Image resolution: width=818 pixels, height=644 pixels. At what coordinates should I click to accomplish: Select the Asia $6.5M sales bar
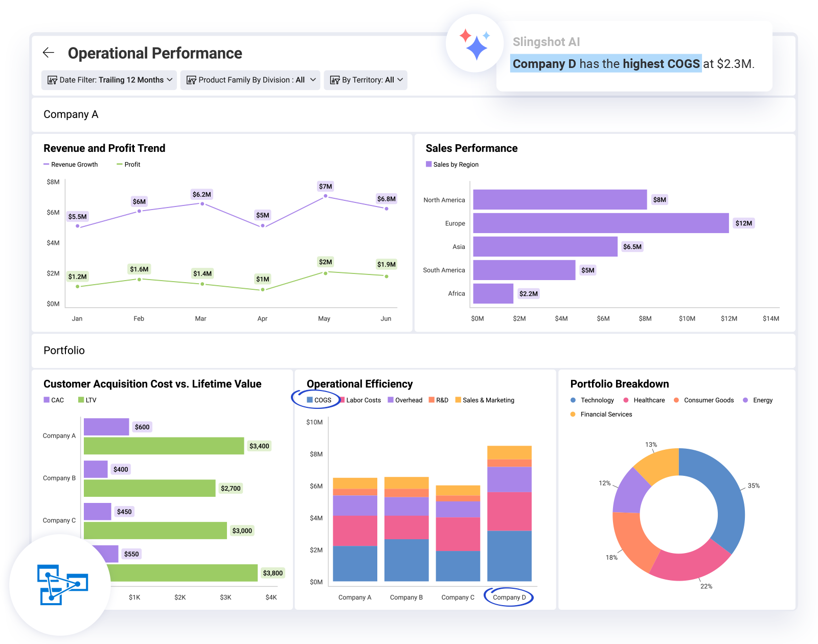point(545,247)
